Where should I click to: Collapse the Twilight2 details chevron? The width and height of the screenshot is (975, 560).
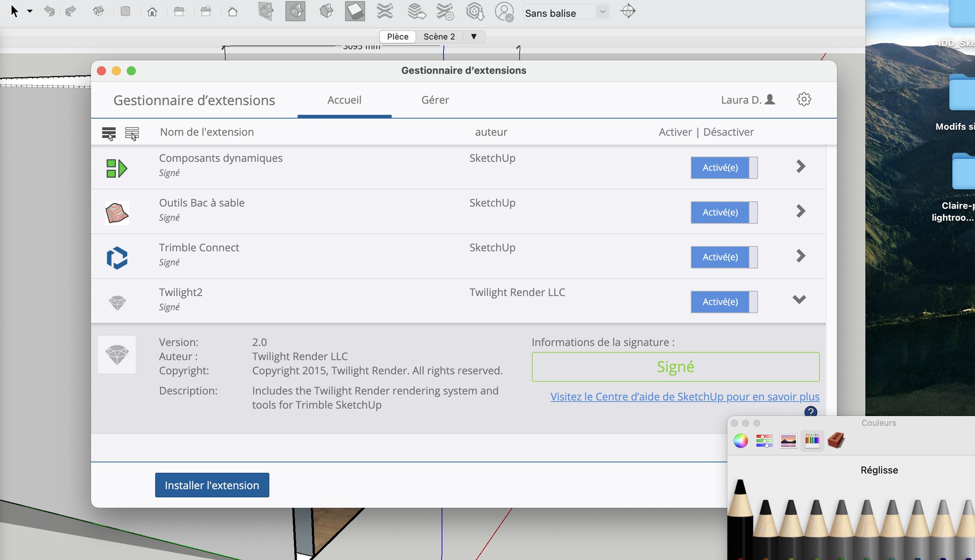coord(799,299)
